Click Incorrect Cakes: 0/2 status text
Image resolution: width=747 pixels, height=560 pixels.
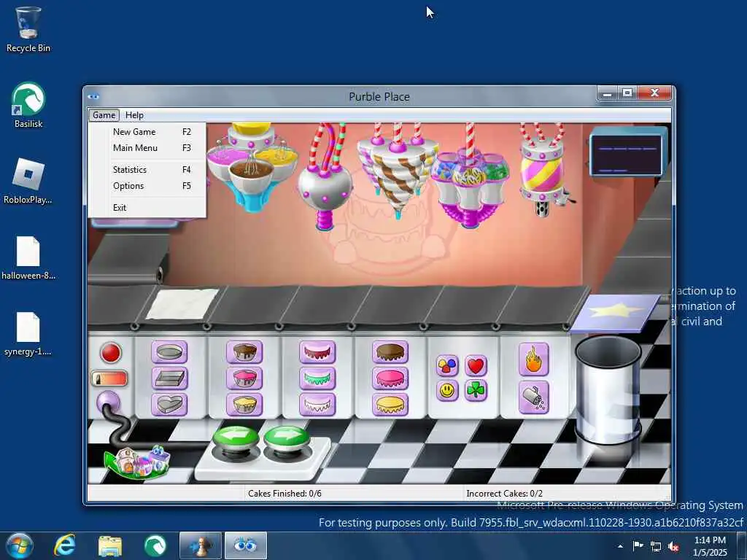(505, 494)
